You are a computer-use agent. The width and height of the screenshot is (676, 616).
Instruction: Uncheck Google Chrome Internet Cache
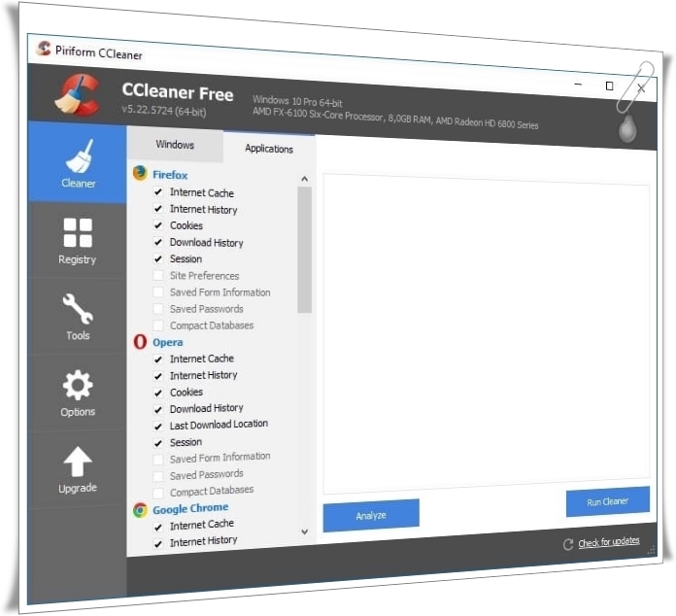pos(158,528)
